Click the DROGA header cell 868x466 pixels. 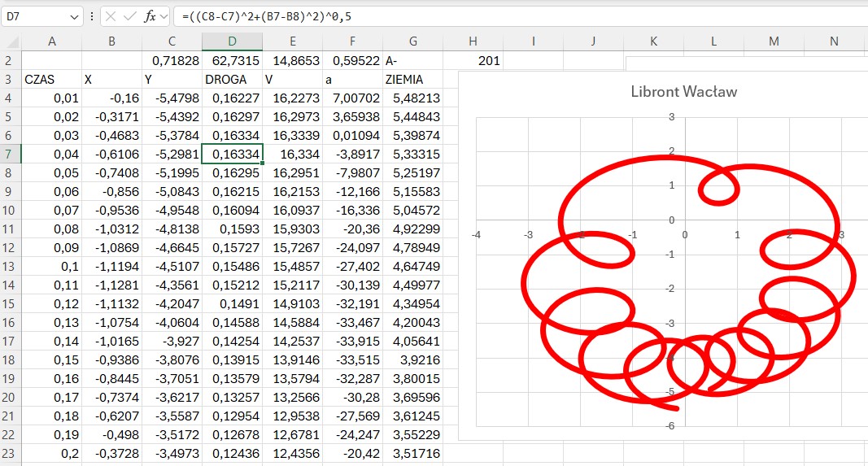point(232,80)
